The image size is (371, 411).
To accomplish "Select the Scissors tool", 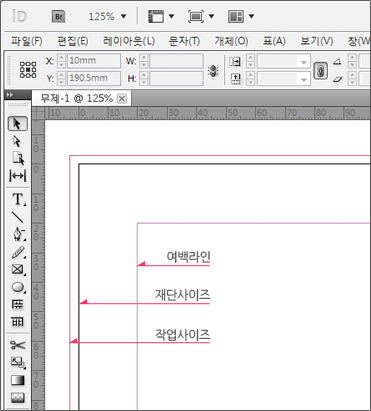I will (x=18, y=345).
